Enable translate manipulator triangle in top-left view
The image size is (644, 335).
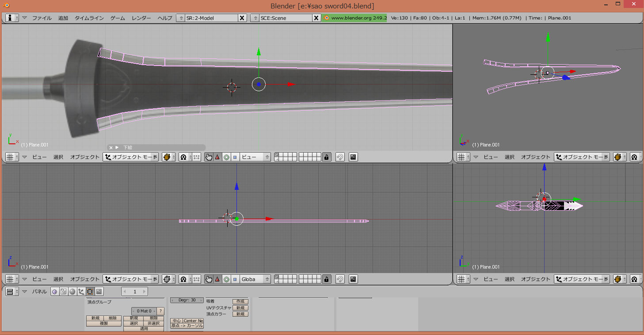[x=217, y=157]
